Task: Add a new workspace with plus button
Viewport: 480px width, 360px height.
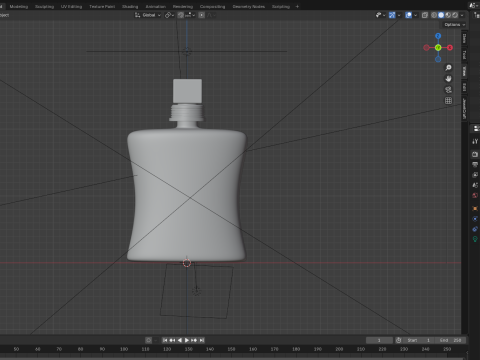Action: coord(297,6)
